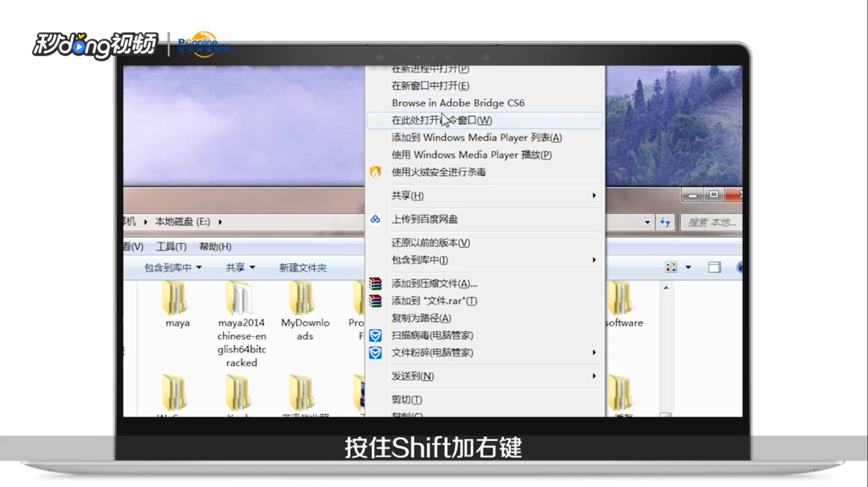
Task: Click shield icon beside 文件粉碎(电脑管家)
Action: [x=375, y=353]
